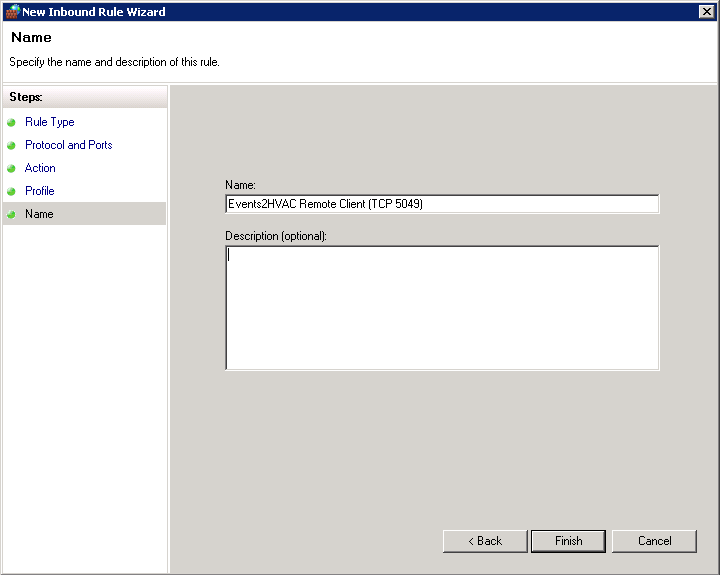
Task: Click the Name text field with Events2HVAC
Action: (442, 204)
